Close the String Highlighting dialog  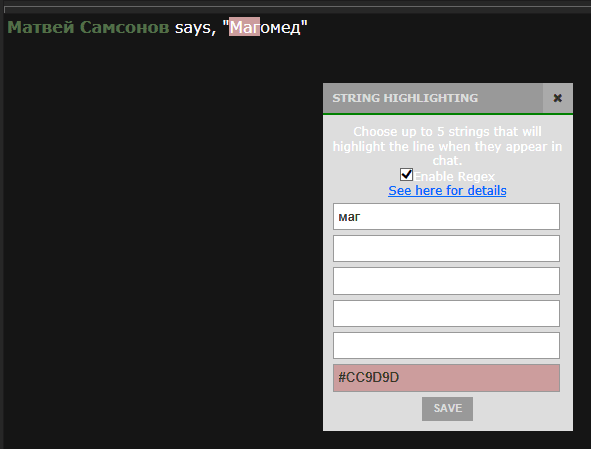pos(557,98)
